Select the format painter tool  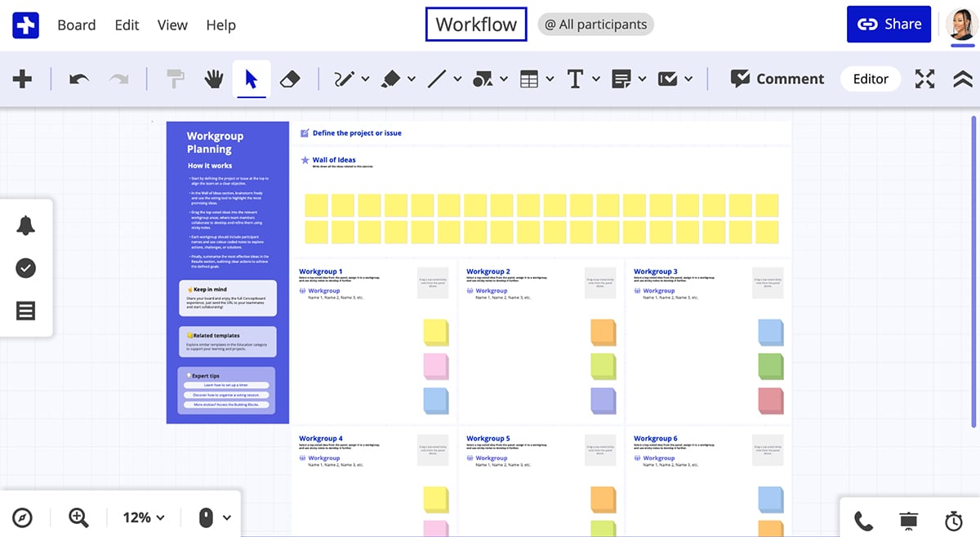click(174, 78)
